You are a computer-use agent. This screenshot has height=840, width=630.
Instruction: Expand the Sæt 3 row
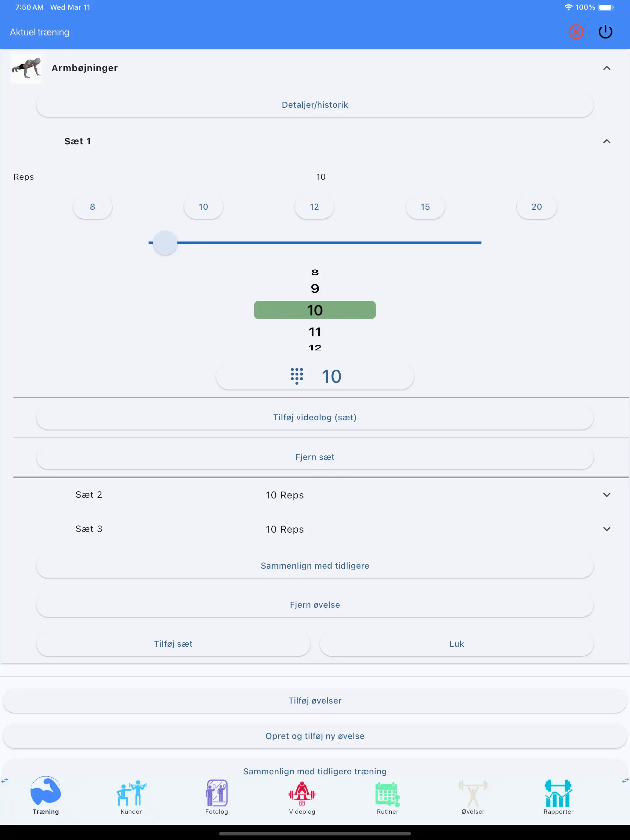[x=606, y=529]
